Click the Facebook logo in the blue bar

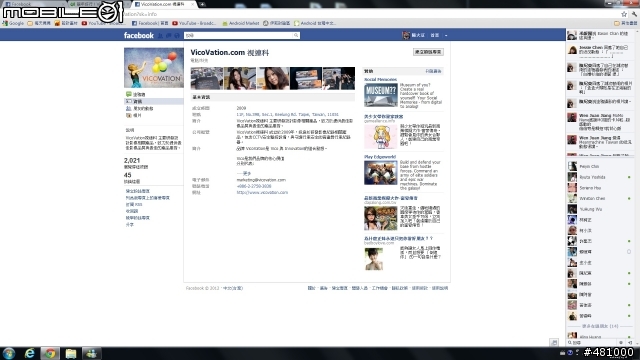[138, 36]
